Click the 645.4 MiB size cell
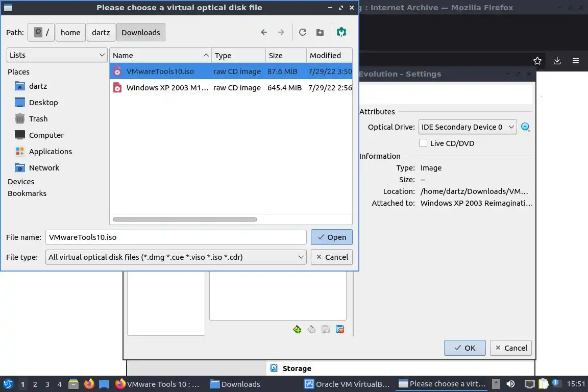588x392 pixels. pos(285,88)
